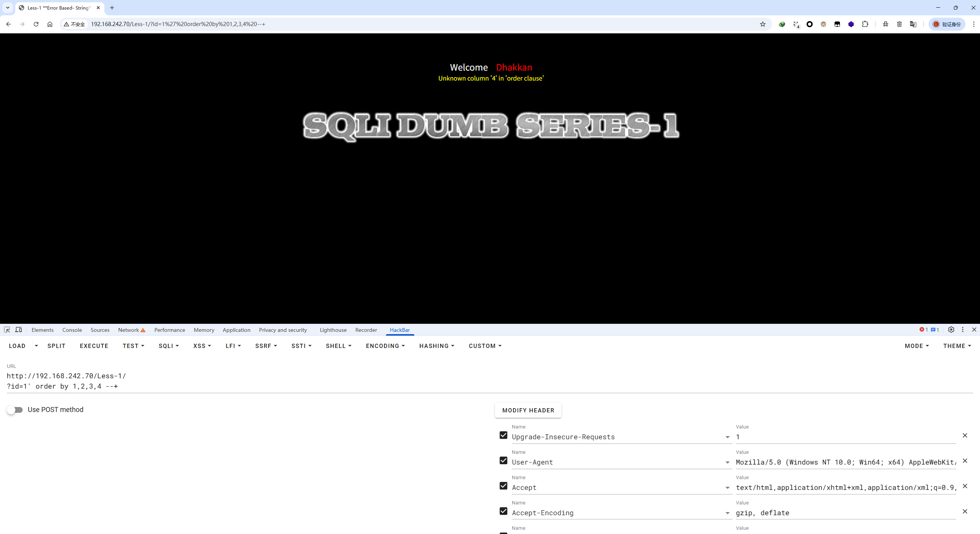Uncheck the Accept header checkbox
The width and height of the screenshot is (980, 534).
pos(503,486)
